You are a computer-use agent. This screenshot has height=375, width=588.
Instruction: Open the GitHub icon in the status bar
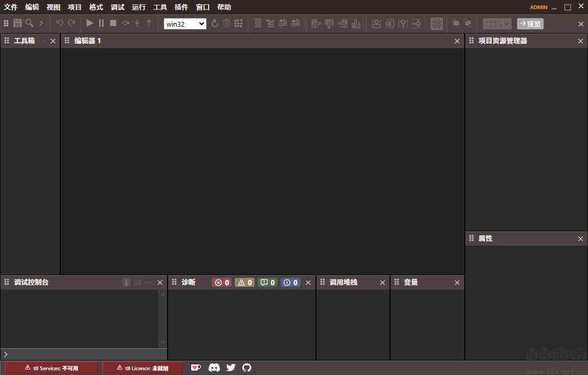247,368
